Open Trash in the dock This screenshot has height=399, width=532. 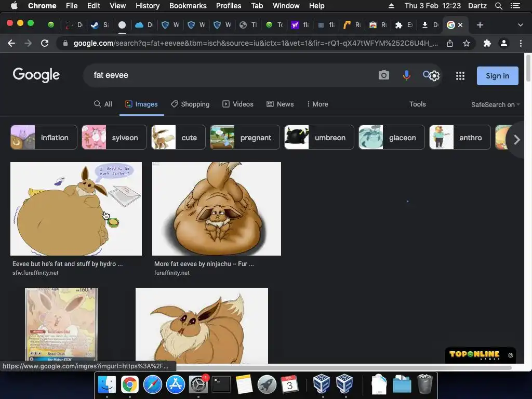click(425, 384)
